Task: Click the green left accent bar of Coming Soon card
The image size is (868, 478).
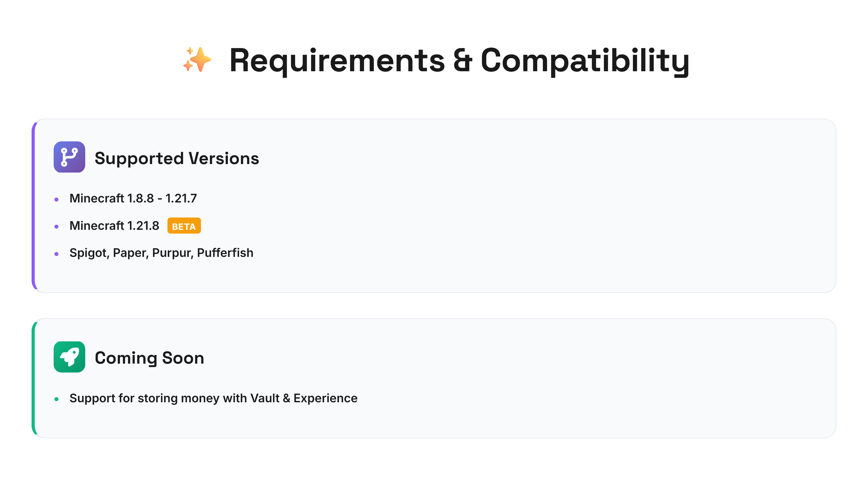Action: coord(33,378)
